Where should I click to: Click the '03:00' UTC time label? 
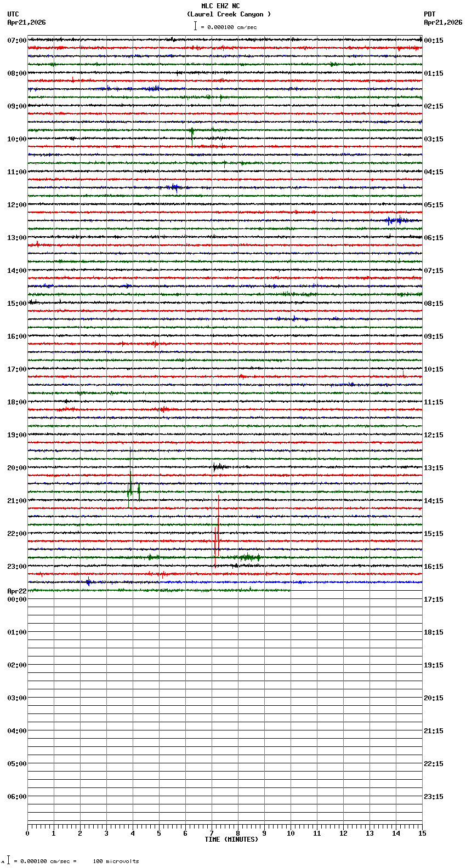[16, 698]
